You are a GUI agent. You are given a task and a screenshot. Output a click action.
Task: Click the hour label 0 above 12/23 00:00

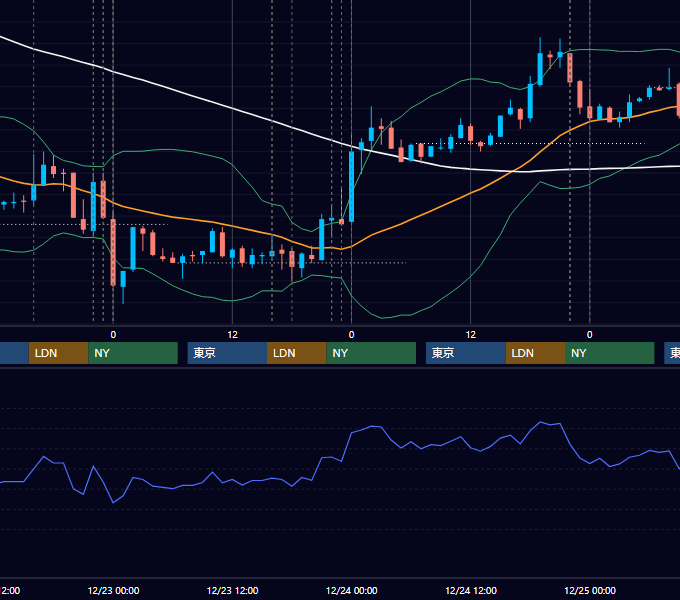click(x=113, y=335)
